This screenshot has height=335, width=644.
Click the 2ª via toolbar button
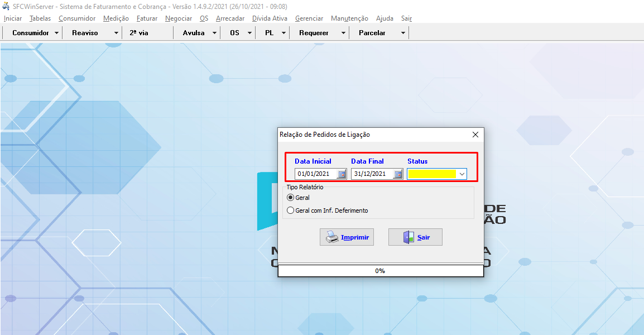pyautogui.click(x=139, y=33)
